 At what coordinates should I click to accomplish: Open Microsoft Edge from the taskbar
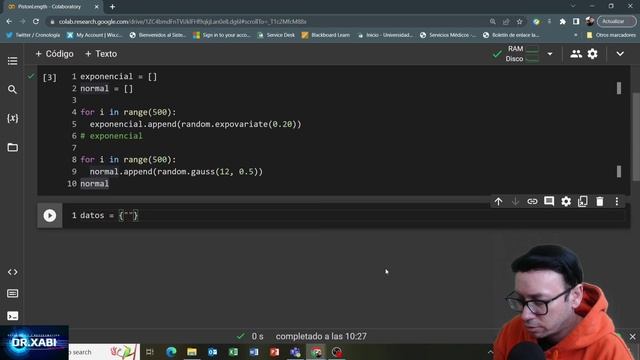tap(171, 352)
